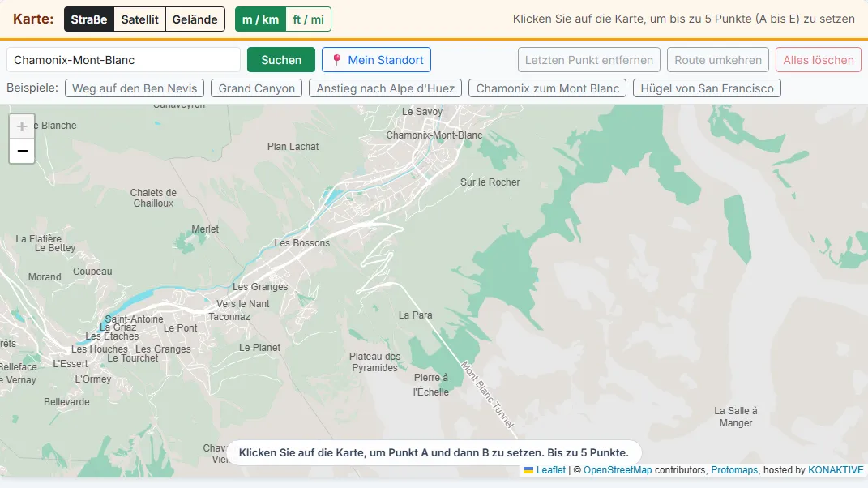Select ft / mi units
The image size is (868, 488).
[308, 19]
